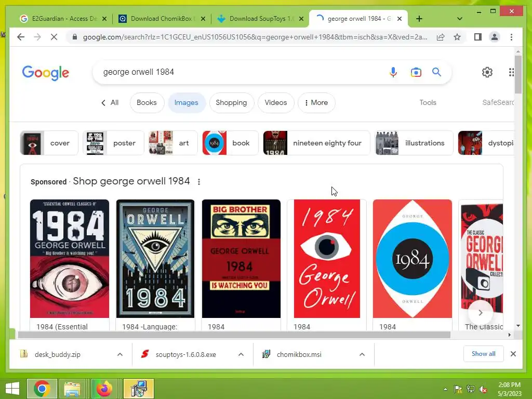Go back using the browser back arrow
The width and height of the screenshot is (532, 399).
point(21,37)
